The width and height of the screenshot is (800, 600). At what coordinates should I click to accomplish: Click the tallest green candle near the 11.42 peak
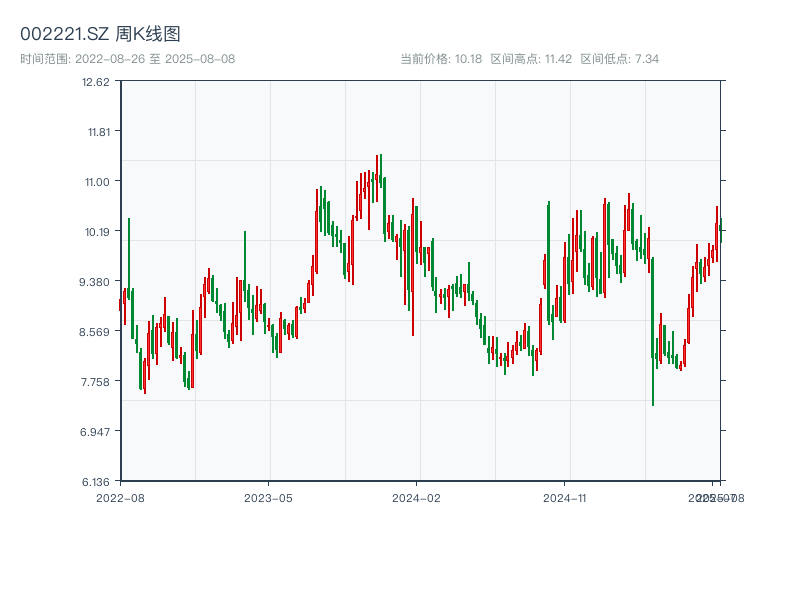[381, 170]
